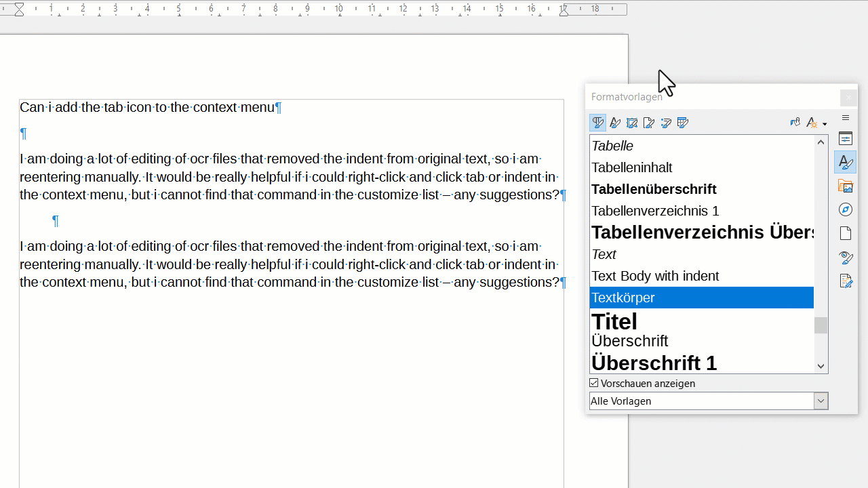Show Page Styles icon
868x488 pixels.
click(649, 123)
